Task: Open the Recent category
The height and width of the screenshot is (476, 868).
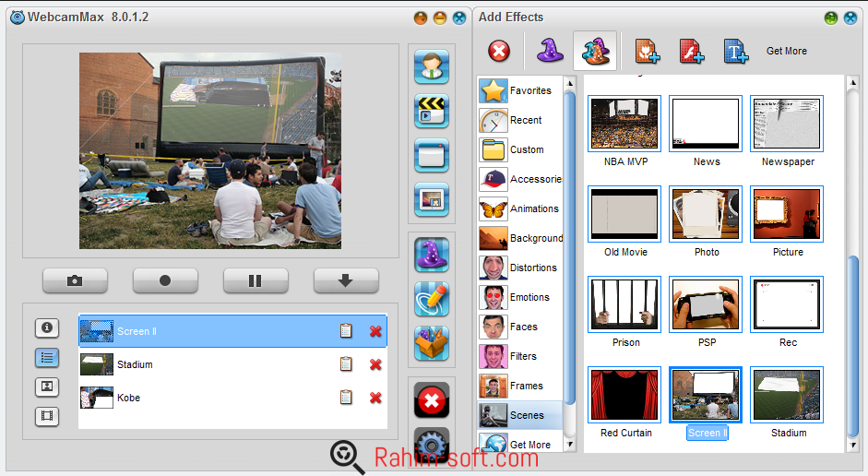Action: [x=520, y=120]
